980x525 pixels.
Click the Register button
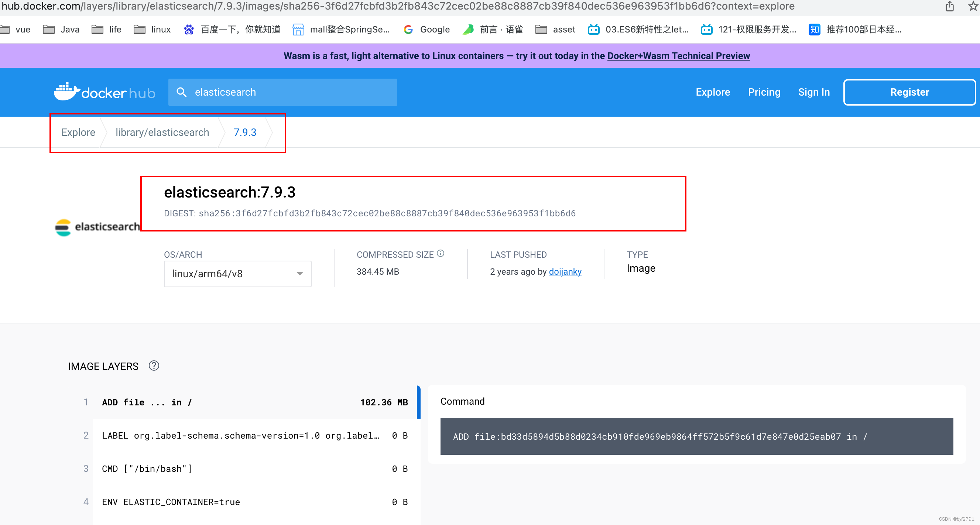[909, 92]
